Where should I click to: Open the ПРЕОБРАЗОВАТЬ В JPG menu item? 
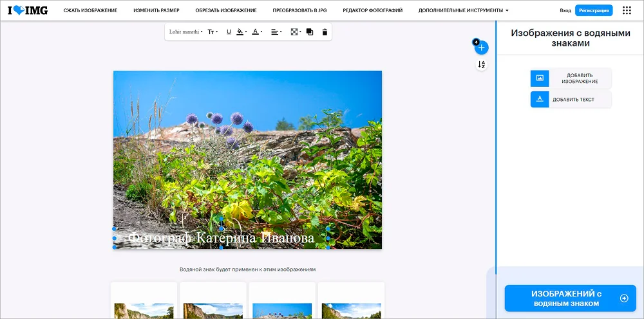tap(300, 10)
